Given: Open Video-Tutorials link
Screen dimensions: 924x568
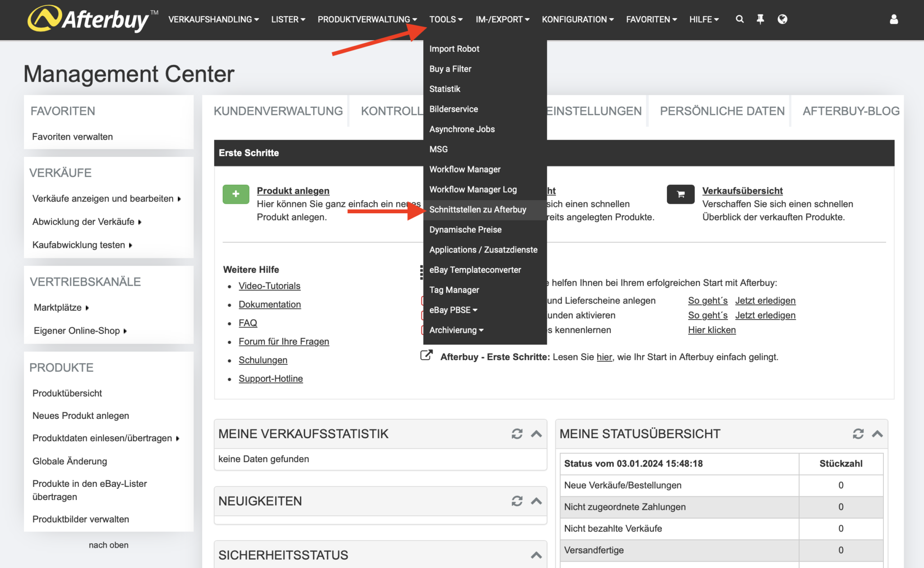Looking at the screenshot, I should coord(269,286).
